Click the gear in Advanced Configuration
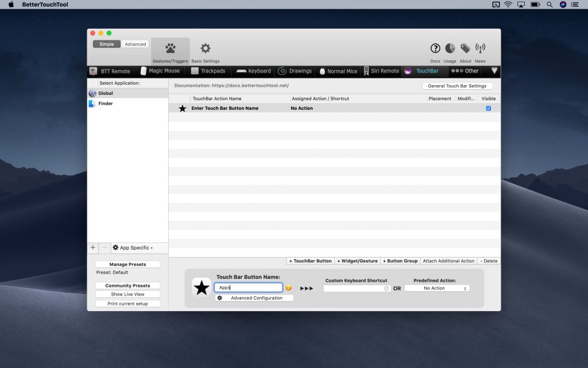 point(220,298)
